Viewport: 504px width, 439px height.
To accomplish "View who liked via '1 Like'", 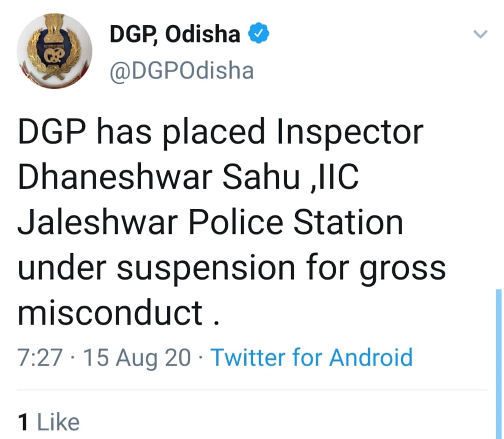I will point(49,422).
